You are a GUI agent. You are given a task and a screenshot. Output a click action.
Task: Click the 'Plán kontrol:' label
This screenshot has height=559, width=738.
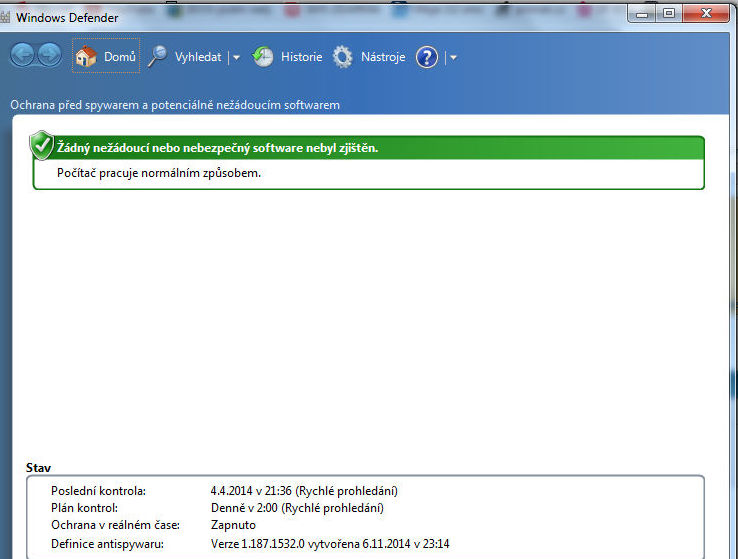click(x=84, y=508)
